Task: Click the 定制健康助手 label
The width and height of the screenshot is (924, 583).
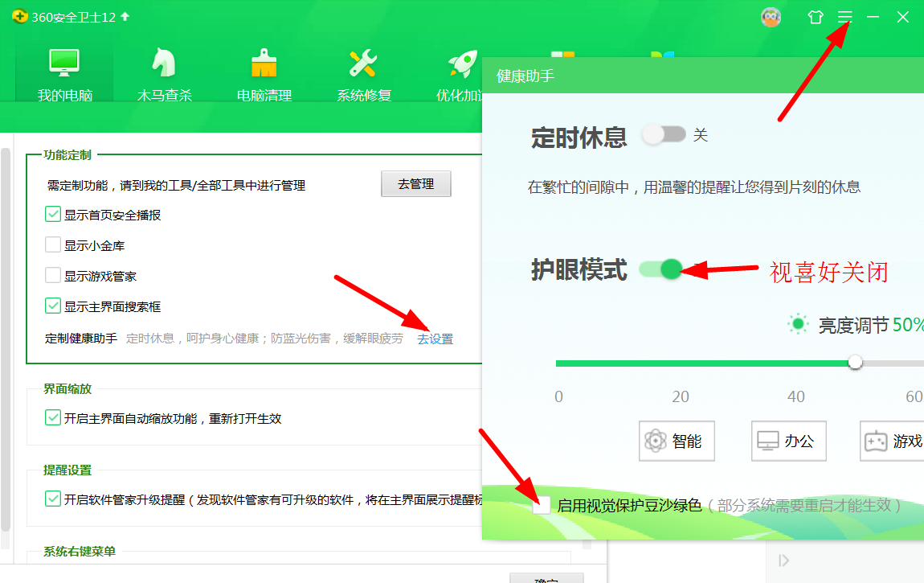Action: pos(80,339)
